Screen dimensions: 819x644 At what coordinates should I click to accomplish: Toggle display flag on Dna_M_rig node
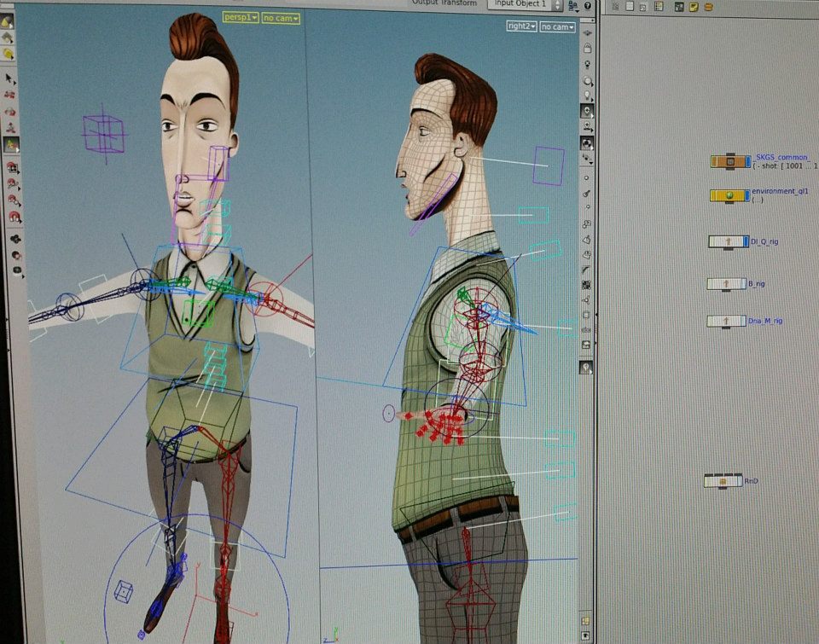[743, 321]
